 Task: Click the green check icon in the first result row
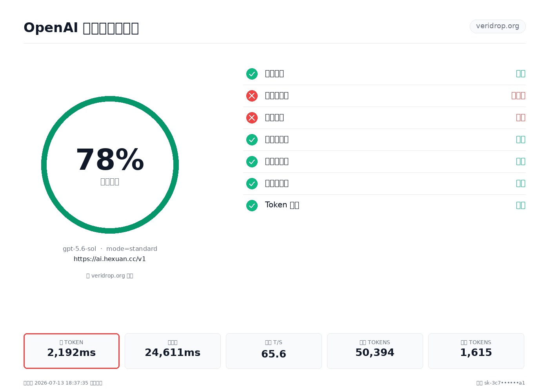[252, 74]
